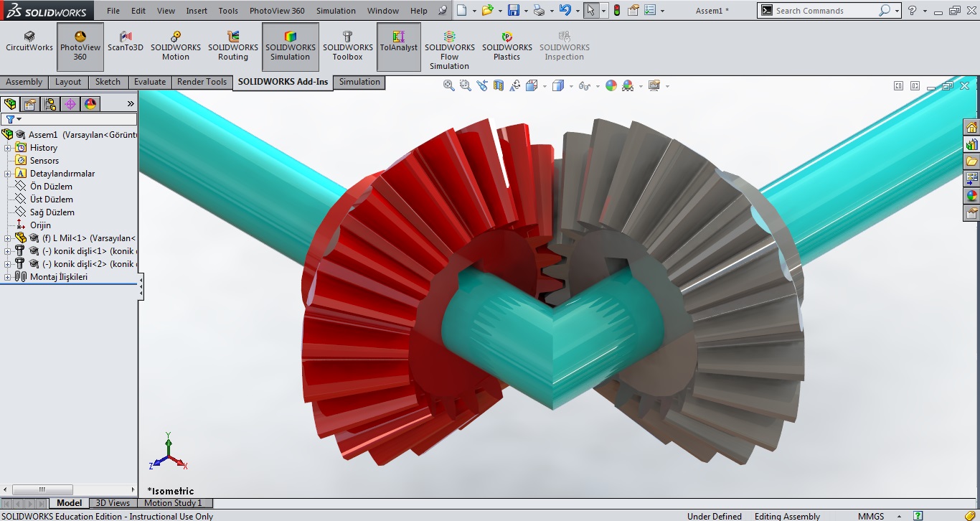Print the document
This screenshot has width=980, height=521.
(x=539, y=10)
